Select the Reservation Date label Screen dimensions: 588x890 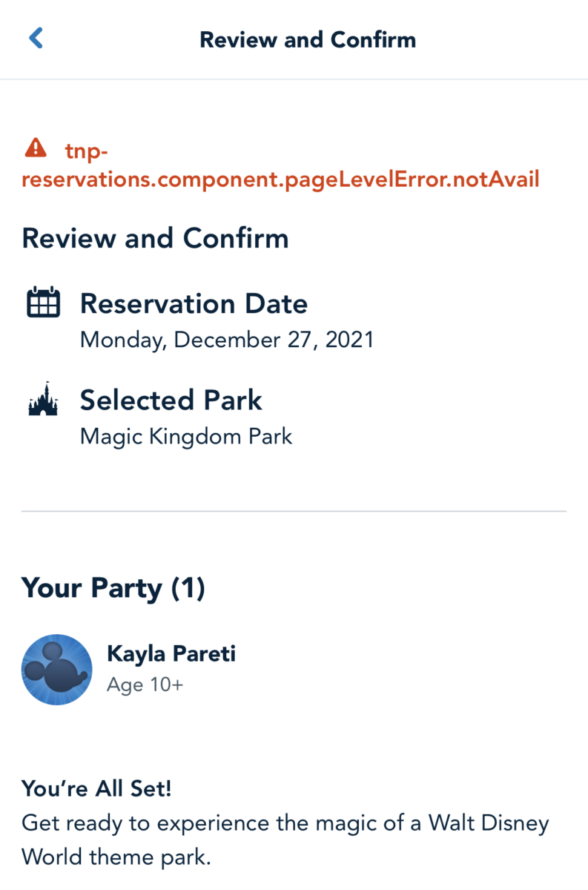tap(194, 303)
